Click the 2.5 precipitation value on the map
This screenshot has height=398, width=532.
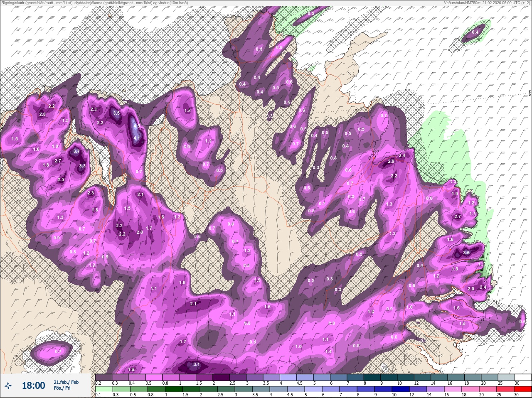tap(61, 179)
